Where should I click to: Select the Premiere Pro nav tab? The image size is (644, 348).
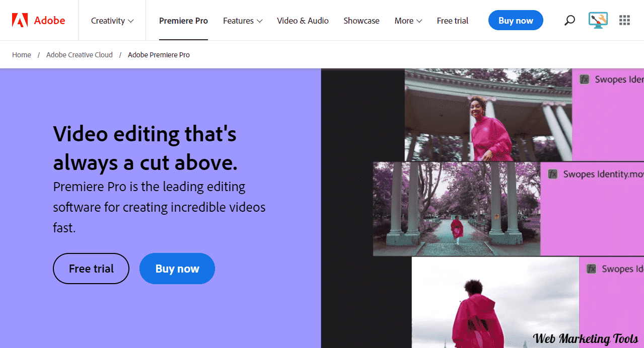click(x=183, y=21)
